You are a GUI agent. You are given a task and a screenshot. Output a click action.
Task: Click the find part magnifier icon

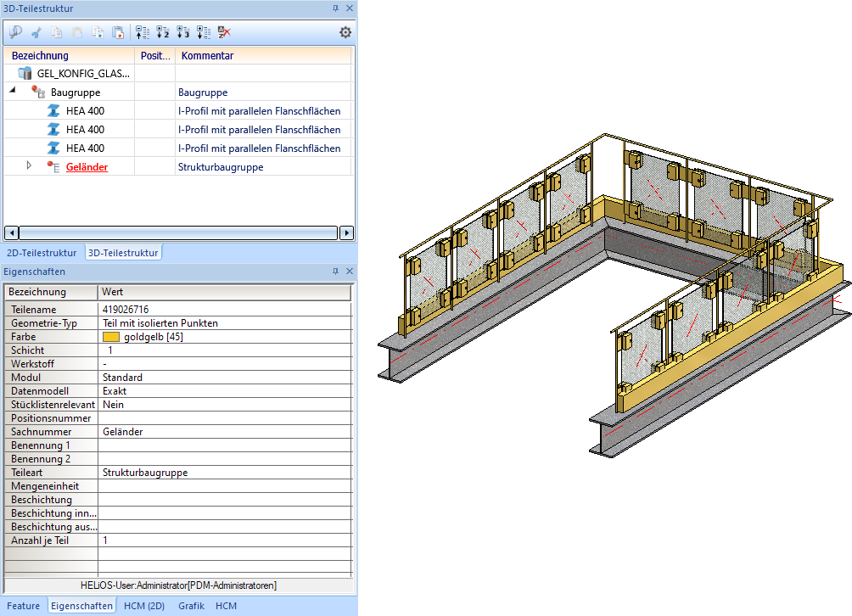[15, 32]
